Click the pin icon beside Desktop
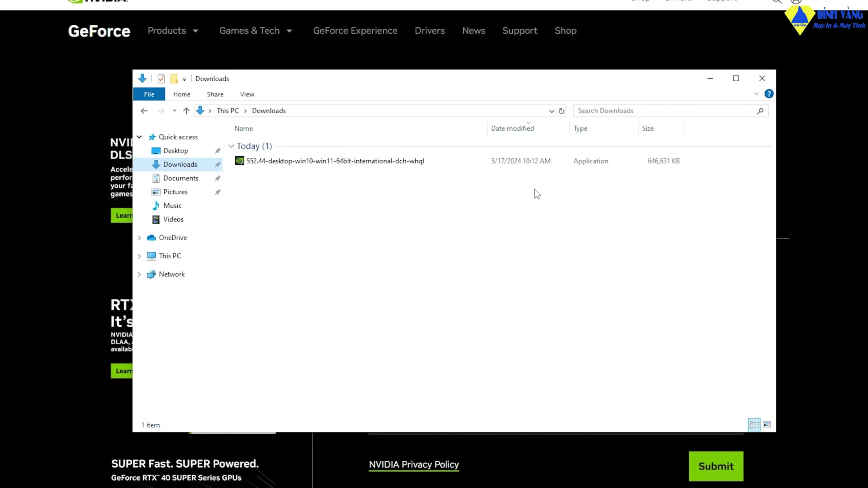The width and height of the screenshot is (868, 488). coord(218,151)
